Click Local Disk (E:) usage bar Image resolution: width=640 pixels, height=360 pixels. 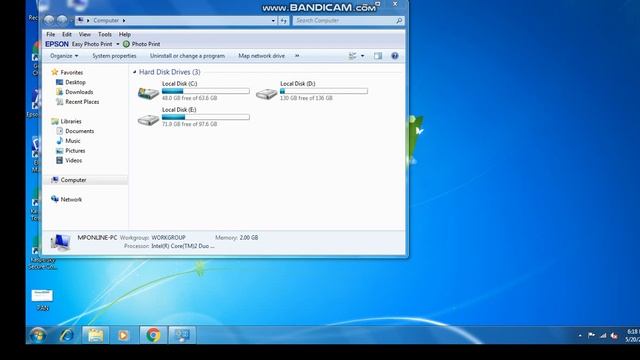point(206,117)
